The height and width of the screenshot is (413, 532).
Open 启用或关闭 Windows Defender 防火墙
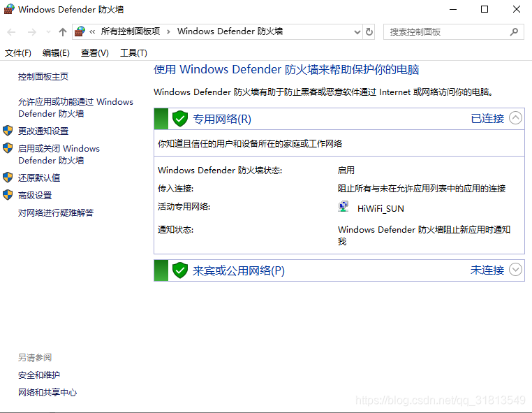(59, 154)
